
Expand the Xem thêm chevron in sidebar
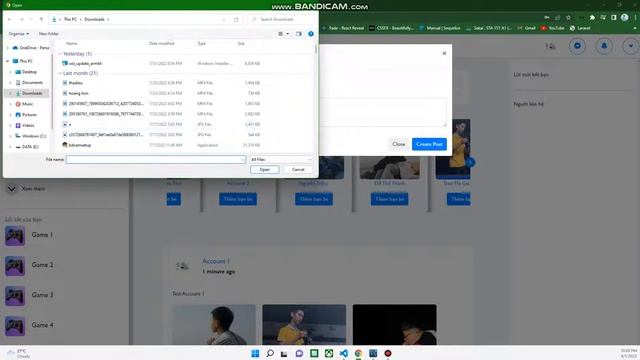click(x=12, y=189)
